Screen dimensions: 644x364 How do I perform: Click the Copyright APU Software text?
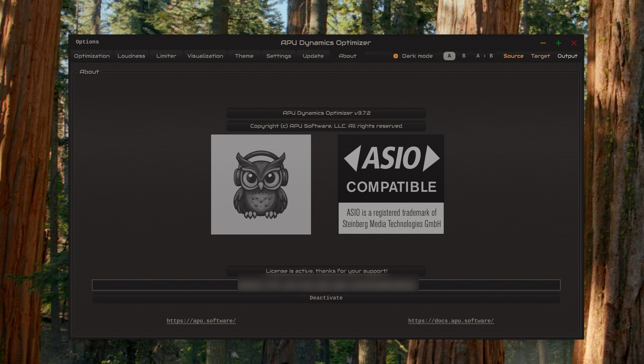tap(326, 126)
